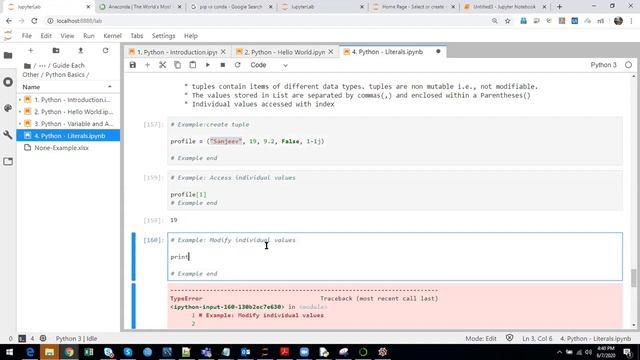
Task: Open Excel from the taskbar
Action: tap(89, 352)
